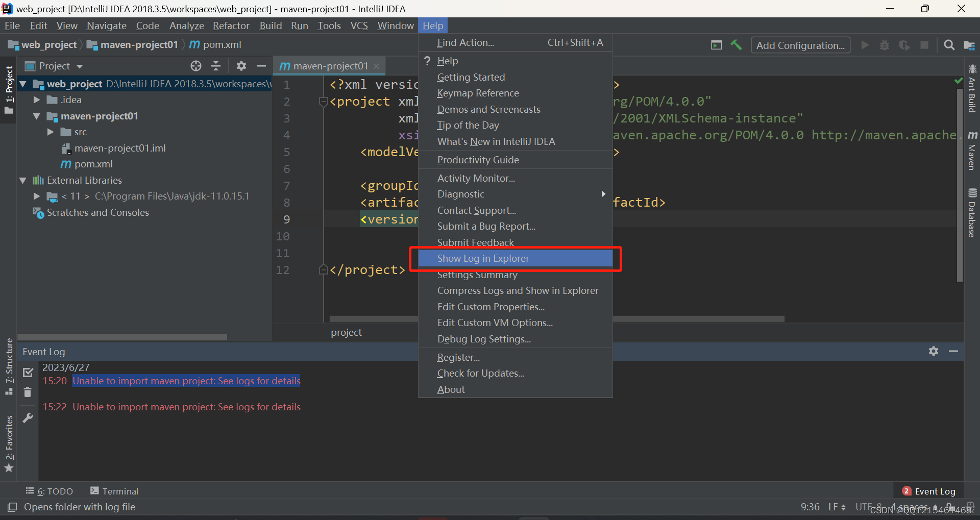Fold the project tag at line 2
The height and width of the screenshot is (520, 980).
point(323,102)
